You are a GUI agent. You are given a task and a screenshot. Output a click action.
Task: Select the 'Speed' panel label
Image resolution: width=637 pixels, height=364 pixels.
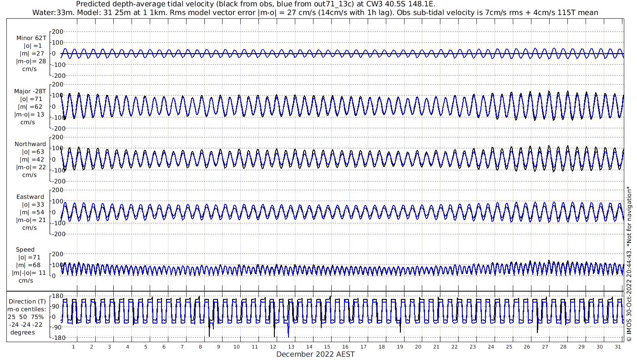25,250
